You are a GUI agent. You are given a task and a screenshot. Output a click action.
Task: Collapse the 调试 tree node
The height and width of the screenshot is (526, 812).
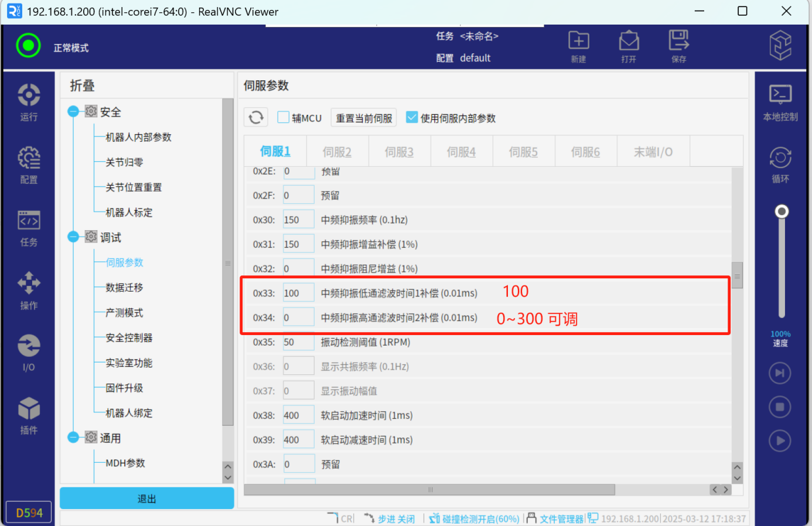pyautogui.click(x=73, y=237)
